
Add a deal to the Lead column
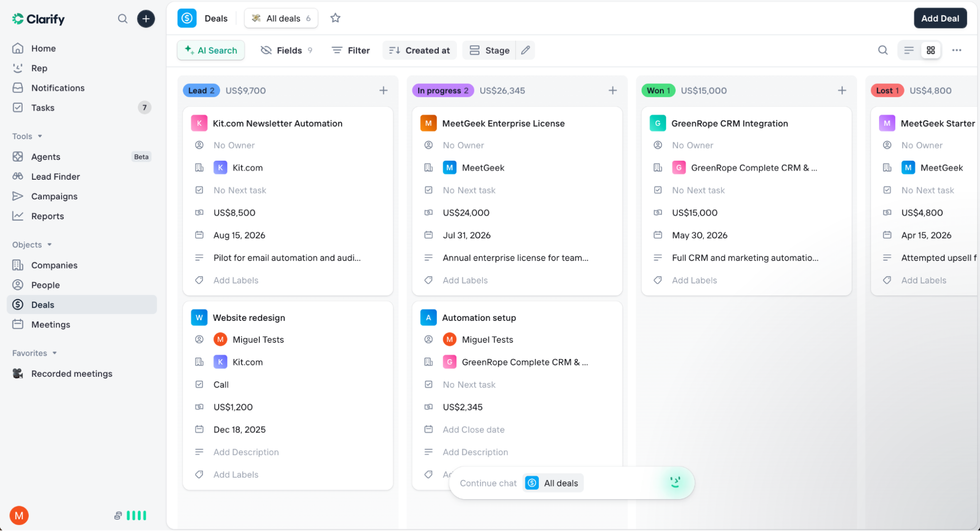(383, 90)
